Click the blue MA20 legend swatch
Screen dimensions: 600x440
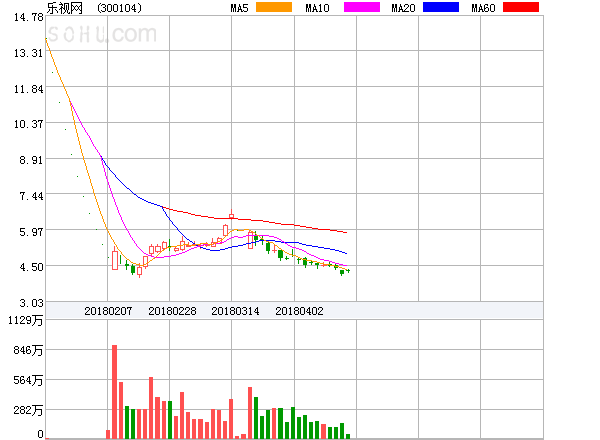click(x=441, y=7)
